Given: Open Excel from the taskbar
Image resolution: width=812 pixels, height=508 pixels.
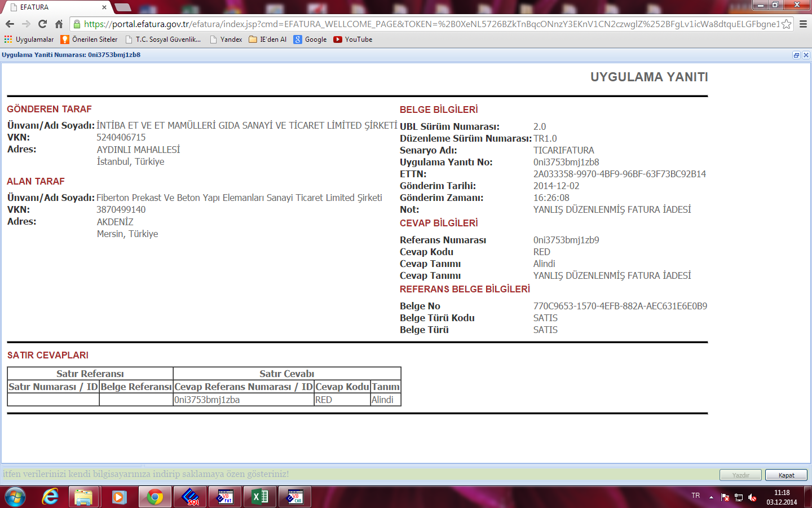Looking at the screenshot, I should 260,497.
